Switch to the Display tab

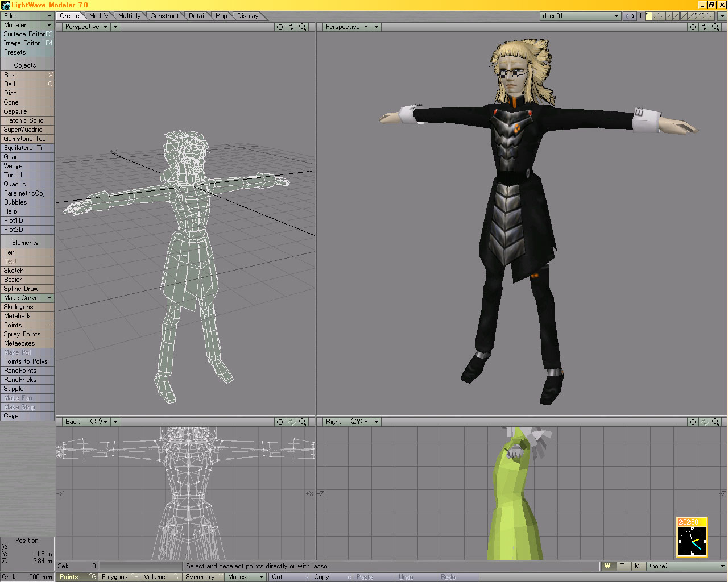pyautogui.click(x=248, y=16)
